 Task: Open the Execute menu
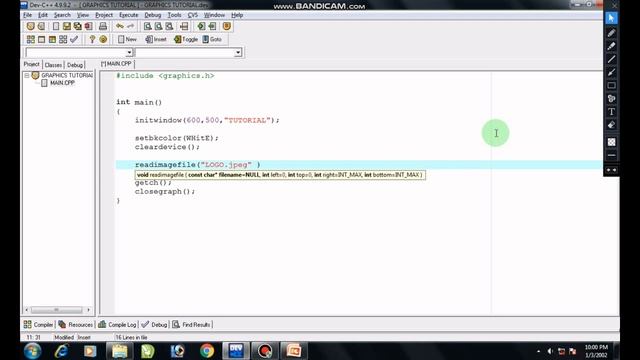tap(129, 15)
